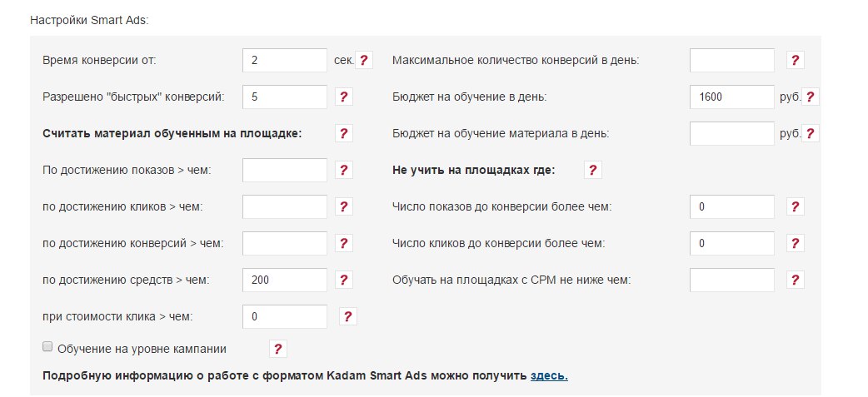Click 'По достижению показов > чем' input field

[x=285, y=170]
